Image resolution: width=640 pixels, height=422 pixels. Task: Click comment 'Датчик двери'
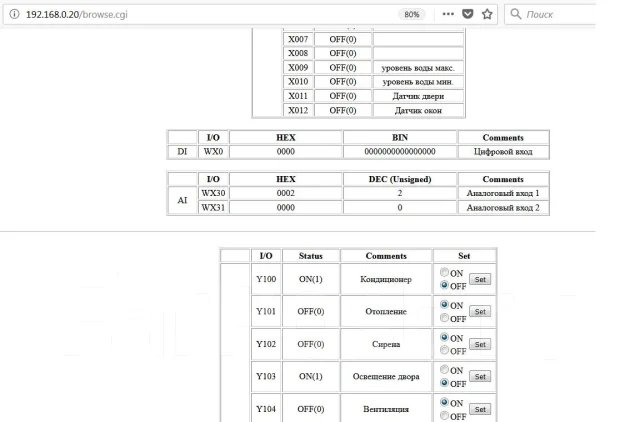(x=418, y=96)
